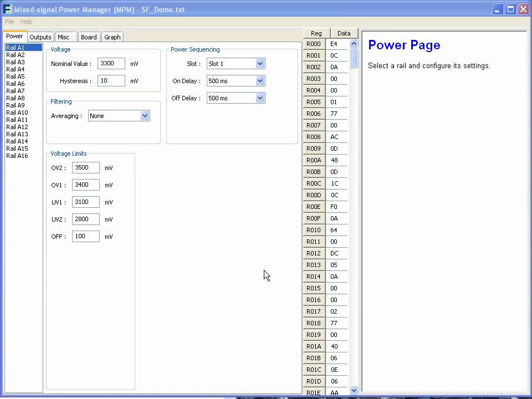This screenshot has width=532, height=399.
Task: Select Rail A16 in the list
Action: 23,156
